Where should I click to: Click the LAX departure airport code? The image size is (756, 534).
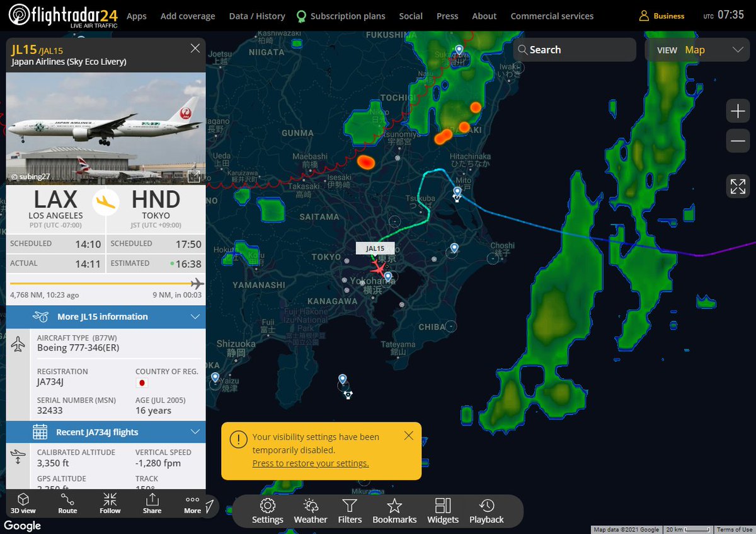55,200
